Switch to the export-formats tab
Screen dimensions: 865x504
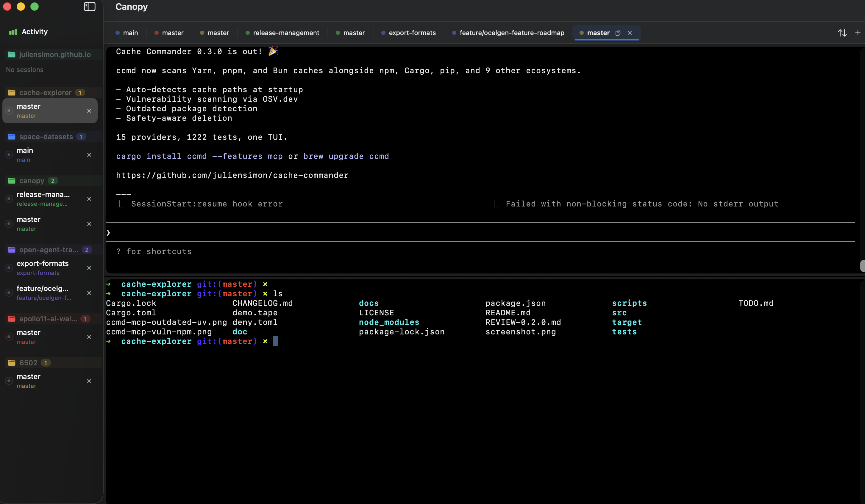[408, 33]
